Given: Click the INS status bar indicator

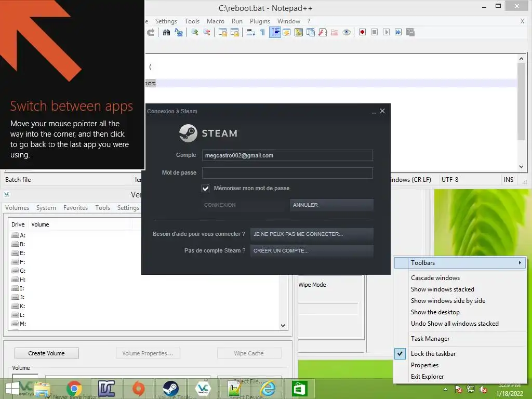Looking at the screenshot, I should coord(508,179).
